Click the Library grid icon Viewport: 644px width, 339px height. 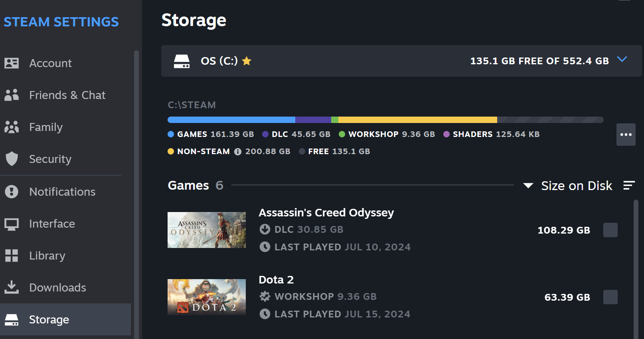tap(12, 256)
